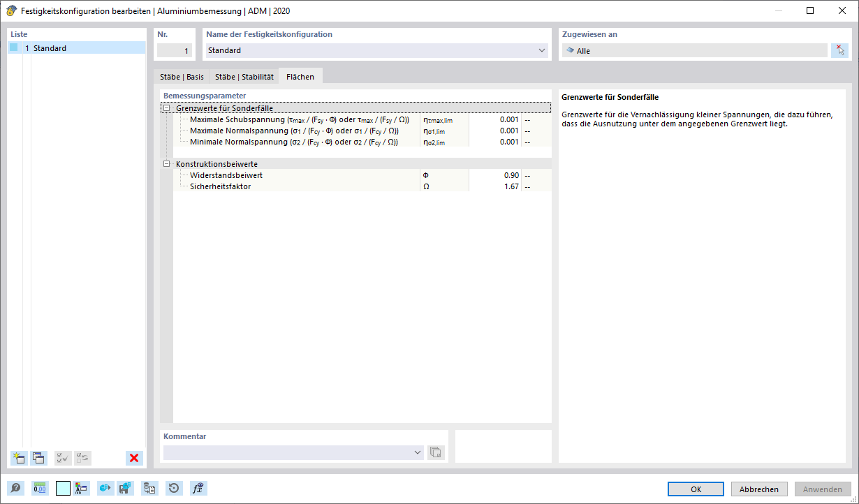Edit Sicherheitsfaktor value 1.67
Viewport: 859px width, 504px height.
tap(494, 186)
